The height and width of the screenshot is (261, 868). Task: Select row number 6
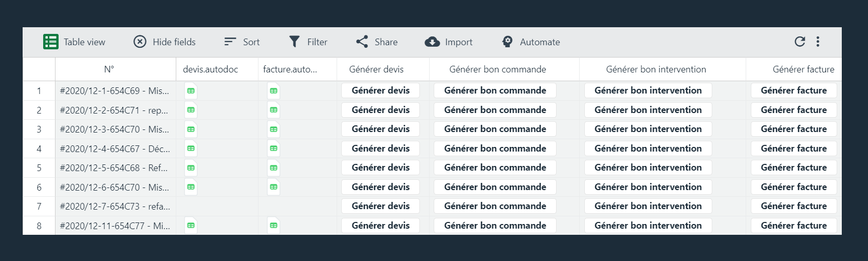39,187
